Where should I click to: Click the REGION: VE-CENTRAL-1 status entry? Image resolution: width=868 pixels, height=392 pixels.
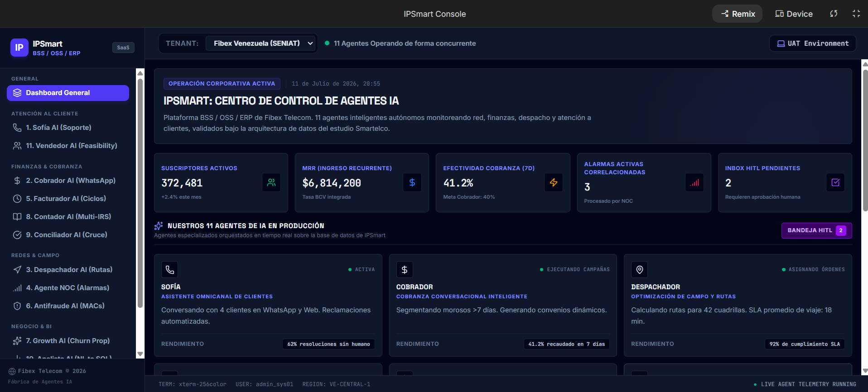(336, 384)
